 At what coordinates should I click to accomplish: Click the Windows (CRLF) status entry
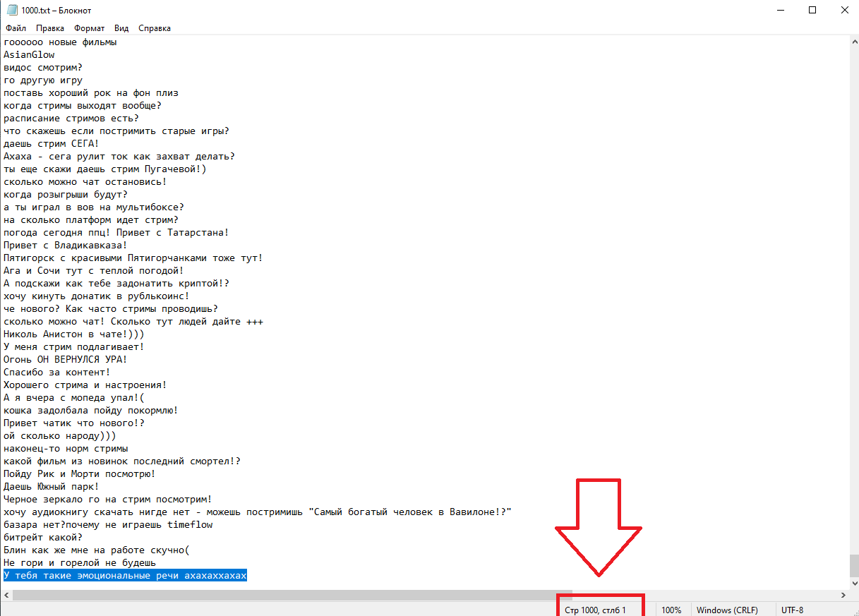pyautogui.click(x=727, y=610)
